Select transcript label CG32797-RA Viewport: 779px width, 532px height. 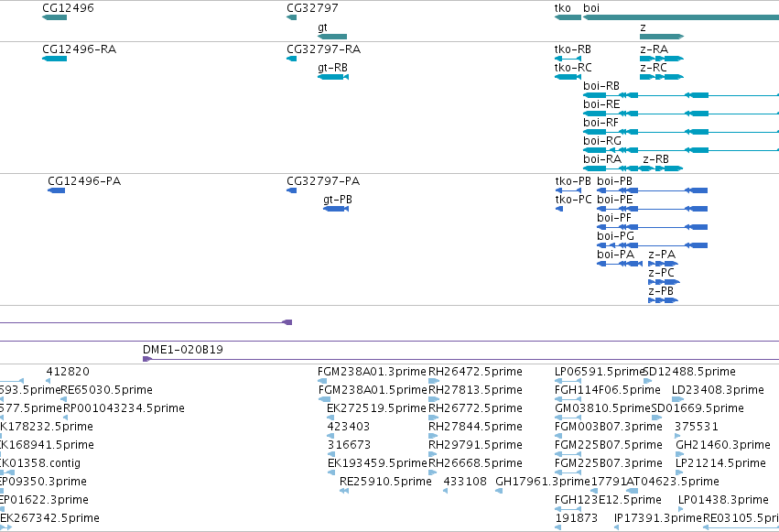point(324,49)
